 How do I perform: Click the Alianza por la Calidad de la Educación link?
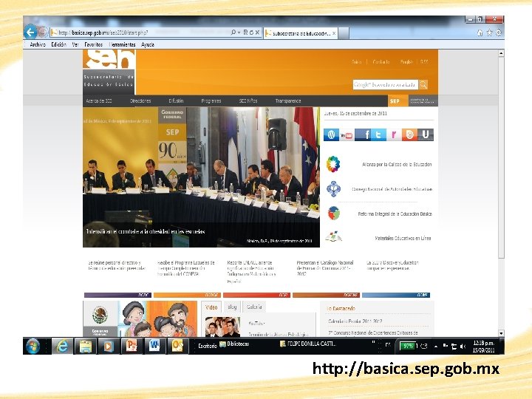coord(397,164)
